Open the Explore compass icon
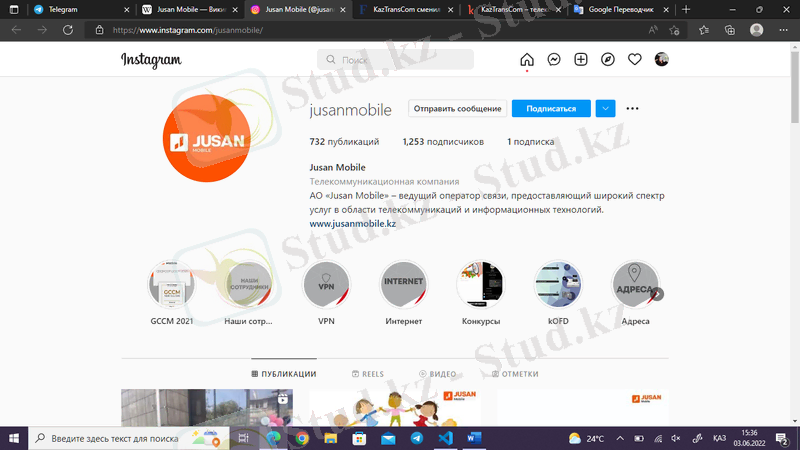The width and height of the screenshot is (800, 450). pos(608,60)
